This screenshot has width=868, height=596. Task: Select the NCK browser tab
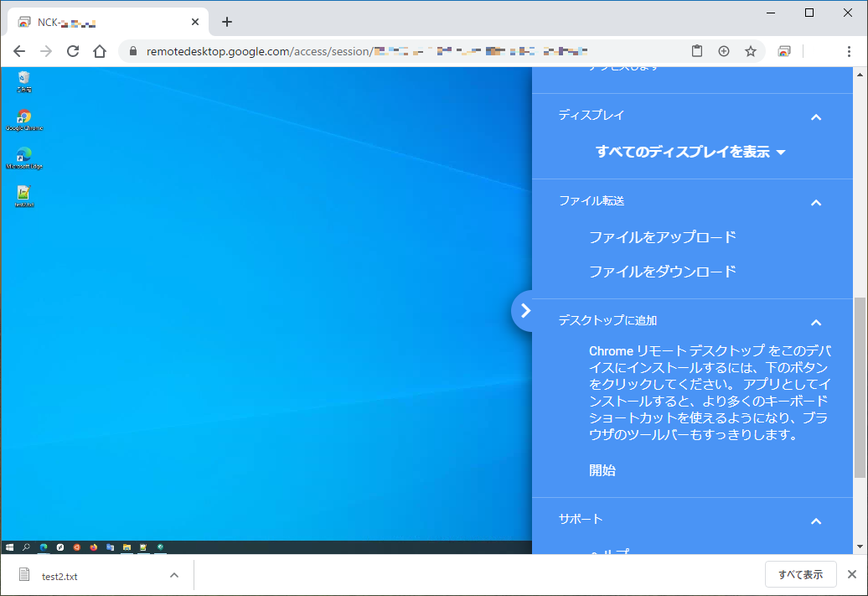coord(108,22)
